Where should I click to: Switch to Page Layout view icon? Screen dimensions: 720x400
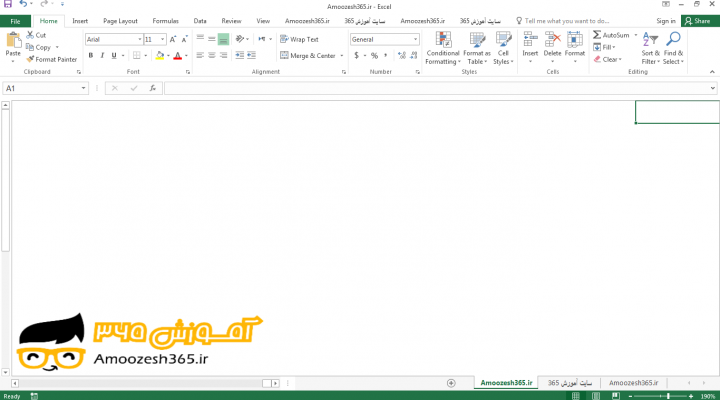point(596,396)
